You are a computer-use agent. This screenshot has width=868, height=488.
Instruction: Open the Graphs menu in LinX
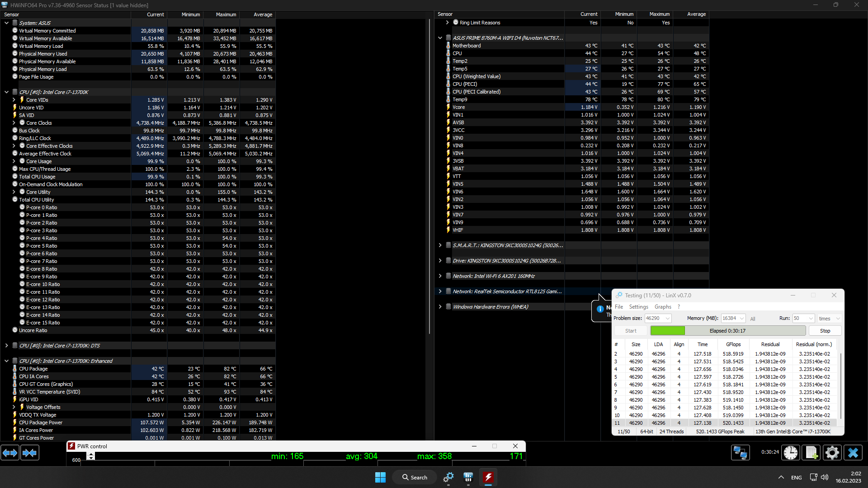click(x=663, y=307)
